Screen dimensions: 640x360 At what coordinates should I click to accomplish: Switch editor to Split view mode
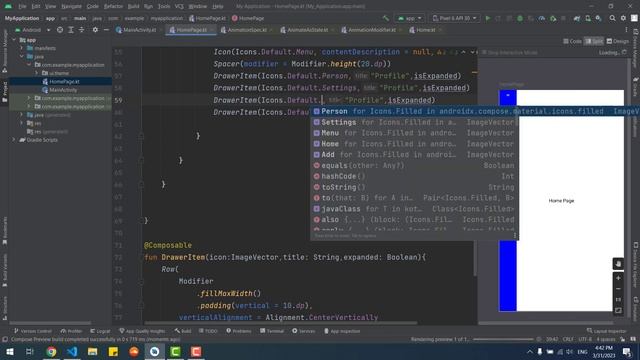tap(594, 41)
